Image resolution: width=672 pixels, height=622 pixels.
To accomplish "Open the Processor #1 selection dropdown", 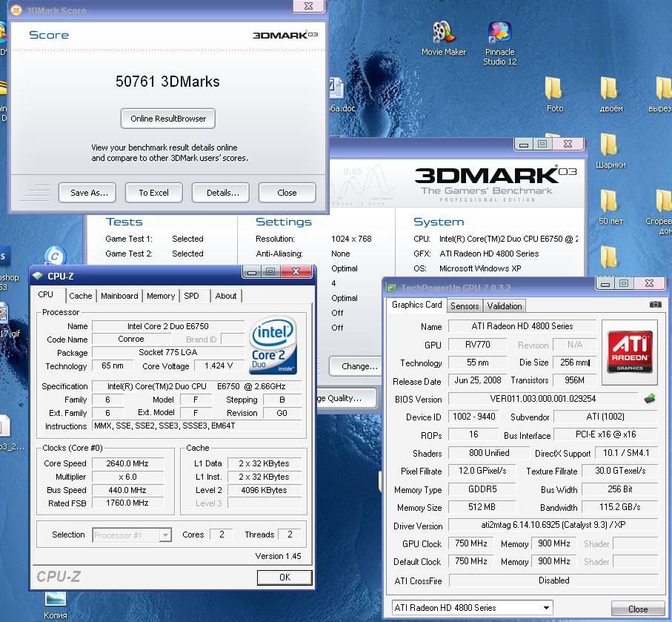I will click(x=132, y=535).
